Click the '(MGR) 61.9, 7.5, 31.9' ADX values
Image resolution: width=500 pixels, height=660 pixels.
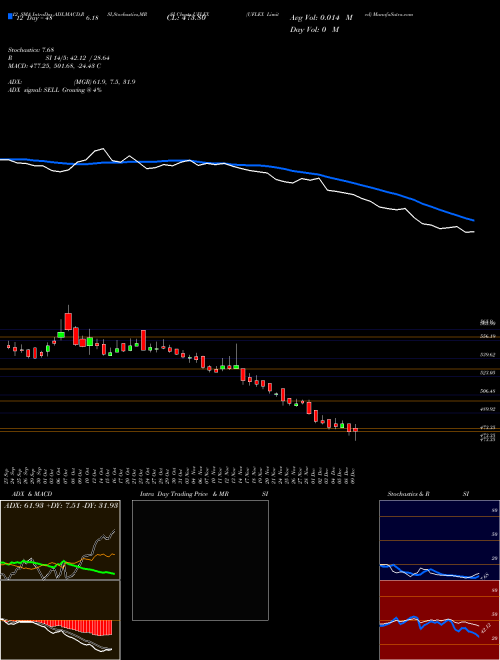pos(104,82)
